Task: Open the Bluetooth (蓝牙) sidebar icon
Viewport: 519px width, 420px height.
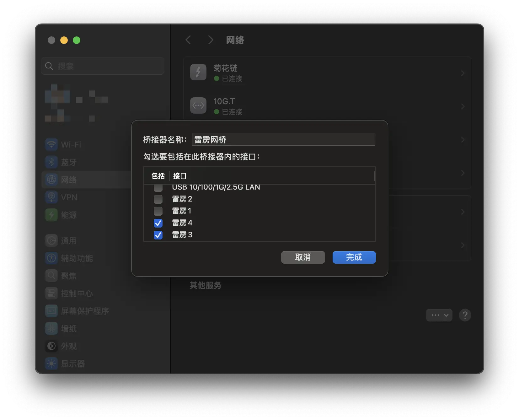Action: 51,162
